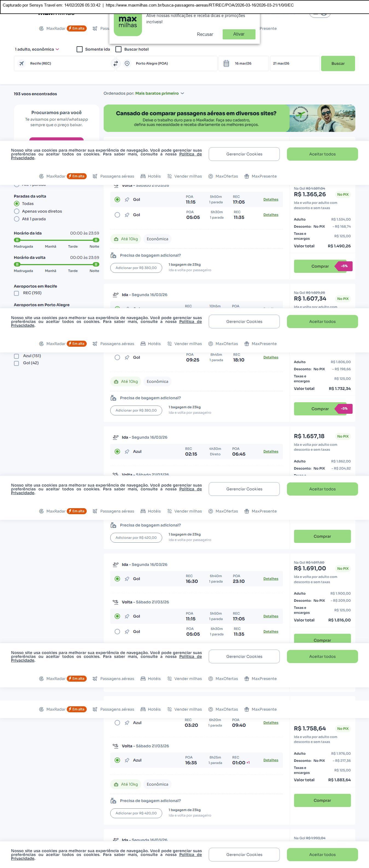Expand the Mais baratos primeiro sort dropdown
Viewport: 369px width, 868px height.
(x=159, y=93)
